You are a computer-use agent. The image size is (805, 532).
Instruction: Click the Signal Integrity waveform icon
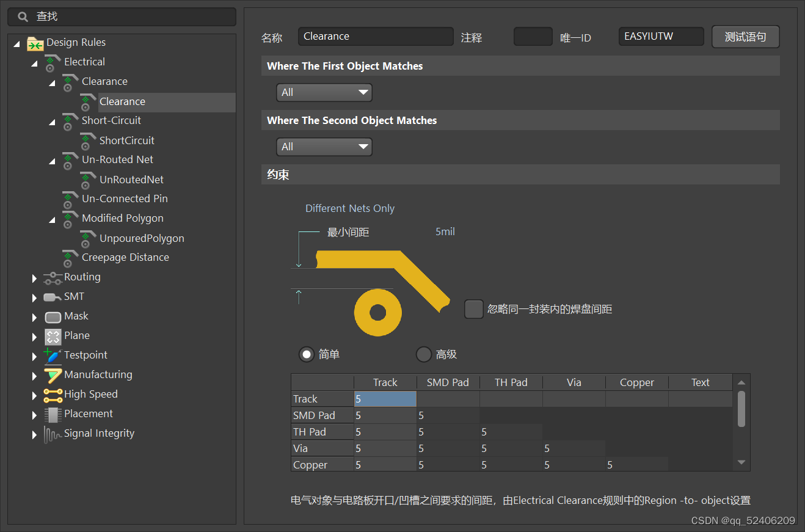53,434
